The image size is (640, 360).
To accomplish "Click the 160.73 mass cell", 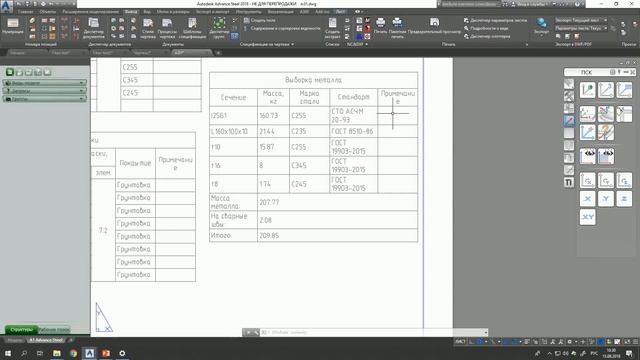I will [x=273, y=116].
